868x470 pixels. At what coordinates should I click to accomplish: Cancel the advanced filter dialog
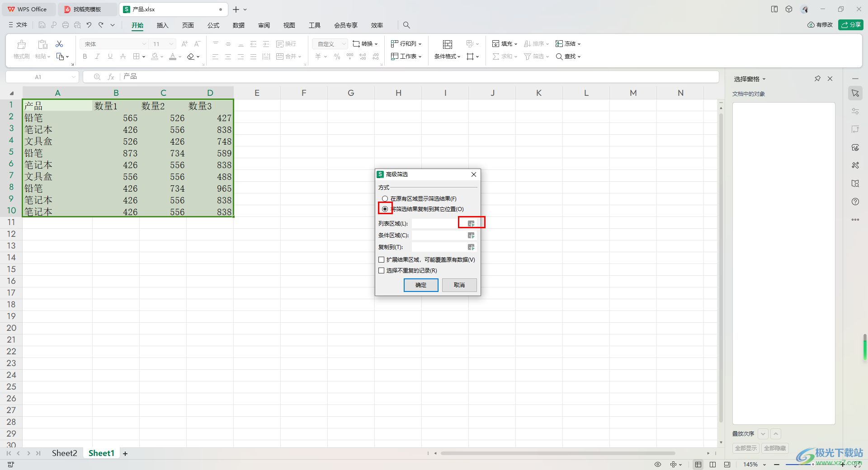tap(459, 285)
